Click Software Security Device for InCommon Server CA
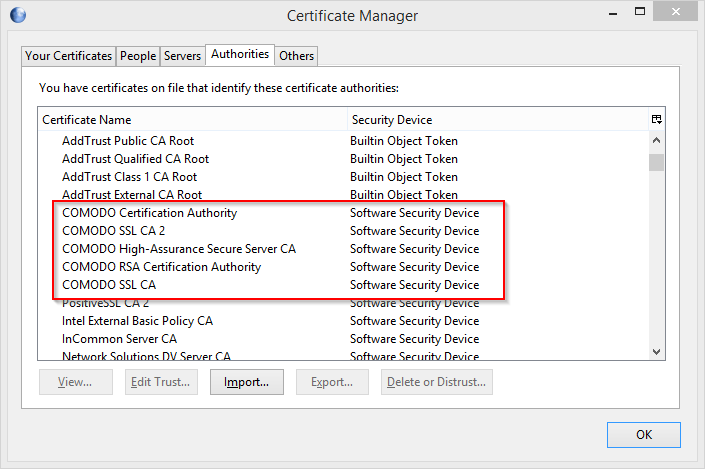 415,339
